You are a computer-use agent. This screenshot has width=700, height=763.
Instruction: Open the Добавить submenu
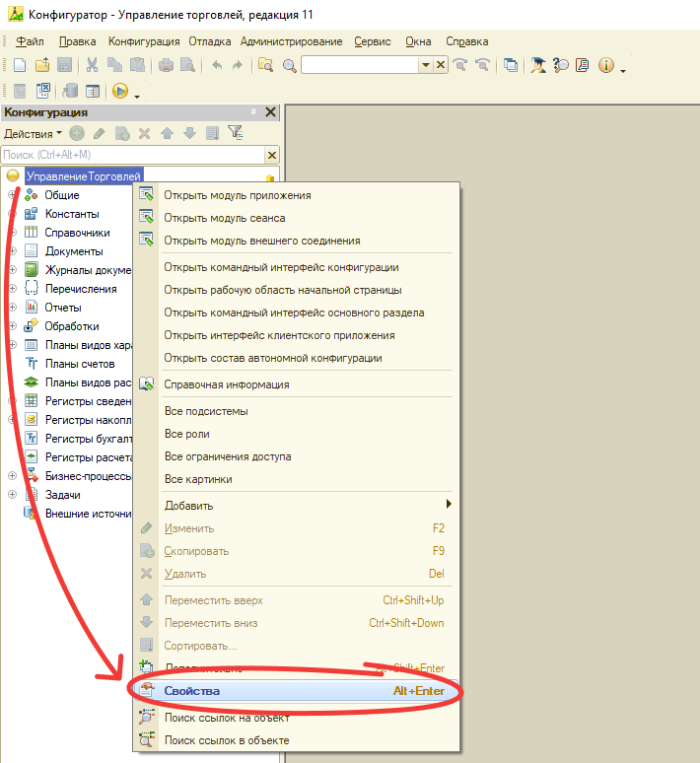click(x=296, y=505)
